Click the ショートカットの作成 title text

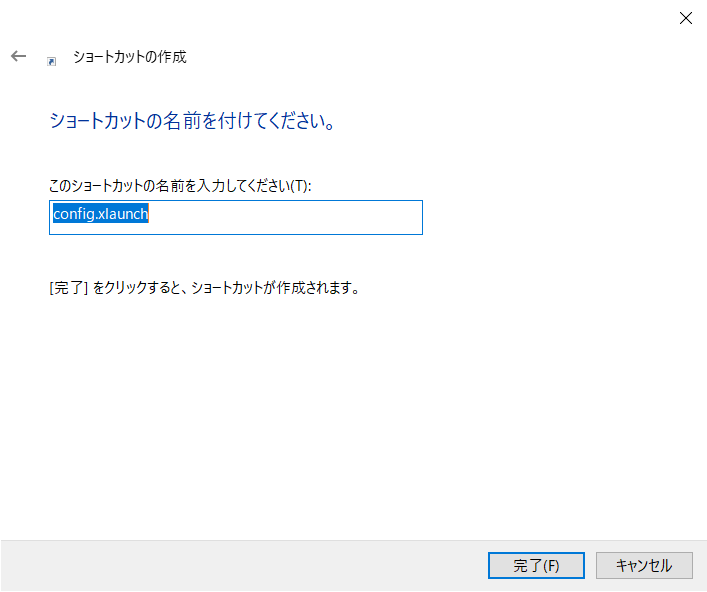(130, 57)
